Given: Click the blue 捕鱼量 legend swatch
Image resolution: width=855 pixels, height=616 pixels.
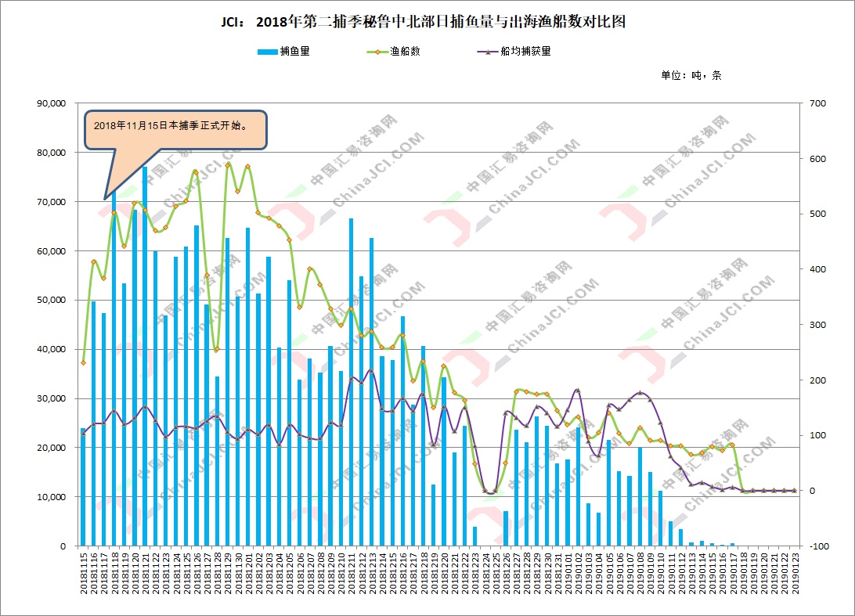Looking at the screenshot, I should (x=267, y=52).
